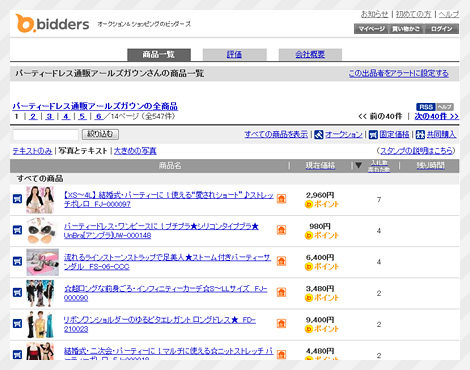Screen dimensions: 470x370
Task: Click the 絞り込む filter button
Action: tap(100, 134)
